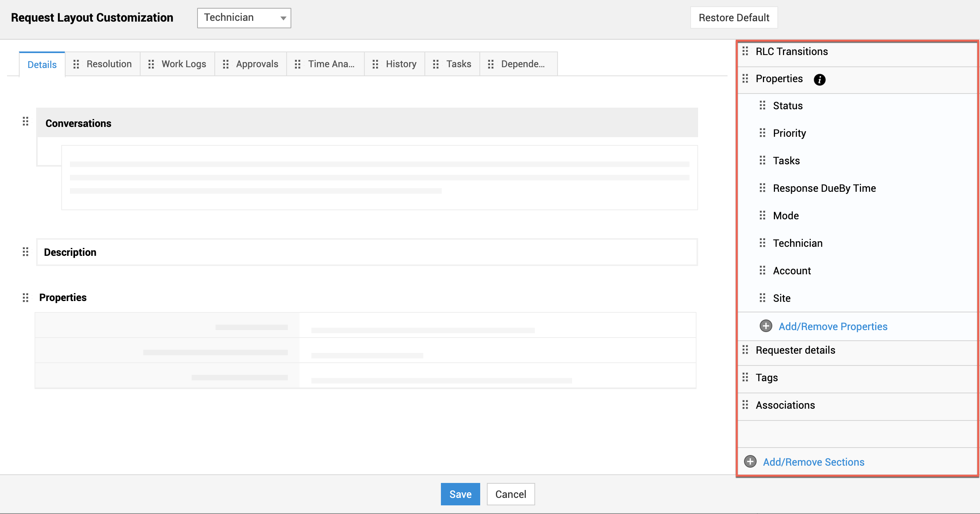
Task: Click the Associations section row
Action: point(785,405)
